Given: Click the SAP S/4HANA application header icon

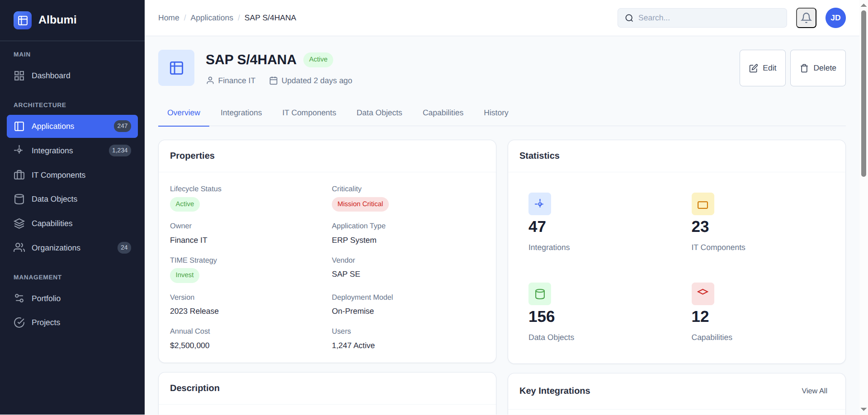Looking at the screenshot, I should pyautogui.click(x=176, y=68).
